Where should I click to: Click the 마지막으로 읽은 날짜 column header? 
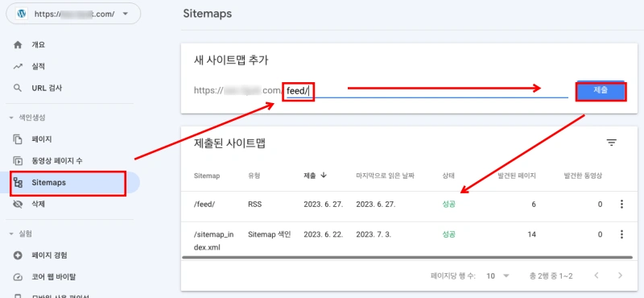point(386,176)
